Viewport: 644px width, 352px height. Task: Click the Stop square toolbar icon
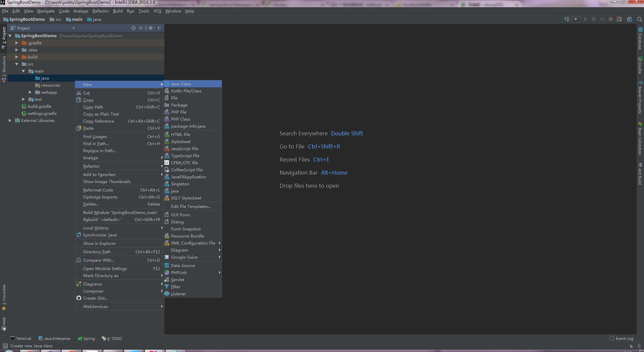coord(611,19)
